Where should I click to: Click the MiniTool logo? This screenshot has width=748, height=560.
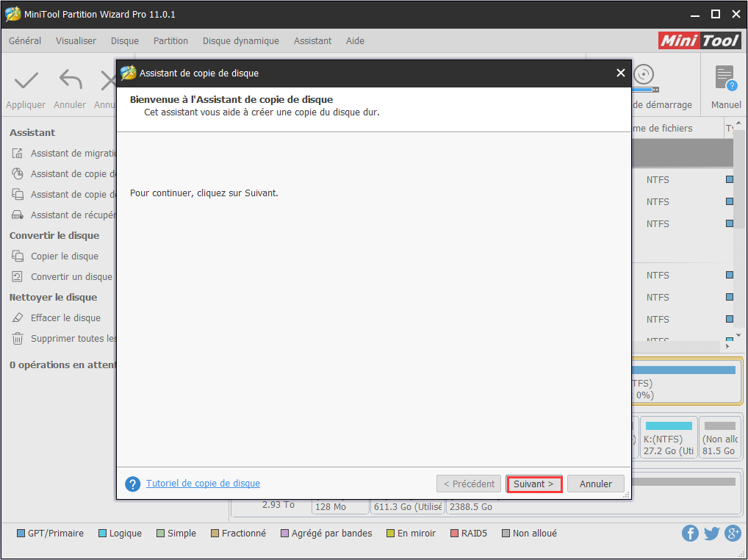click(x=700, y=40)
